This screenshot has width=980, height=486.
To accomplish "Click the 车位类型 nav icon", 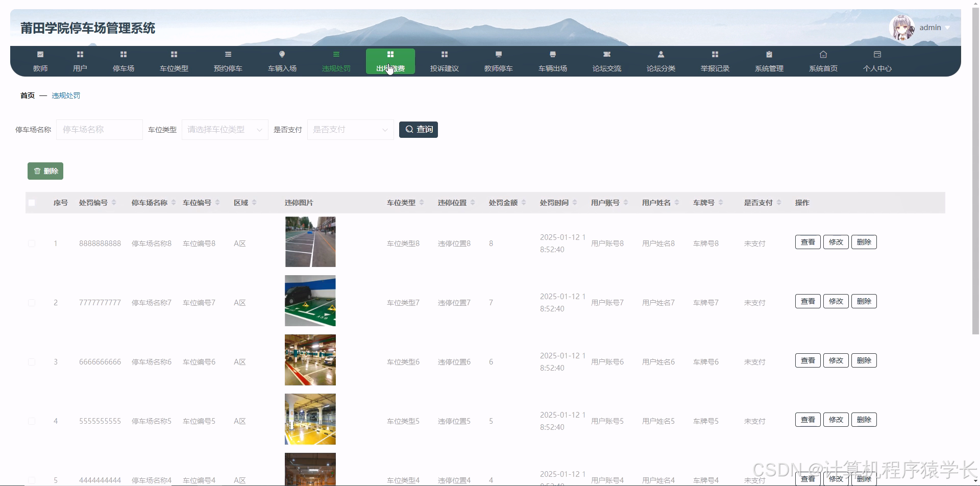I will pyautogui.click(x=174, y=54).
